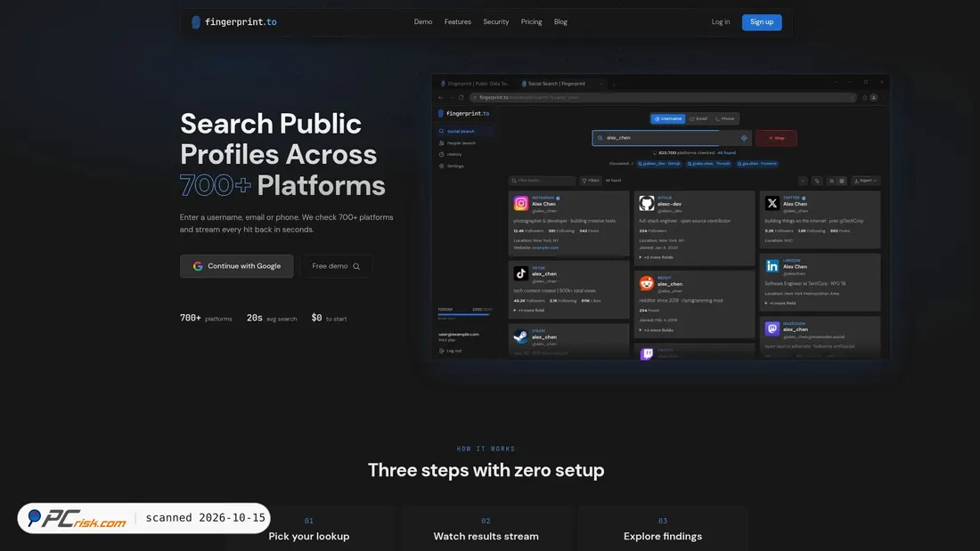Viewport: 980px width, 551px height.
Task: Click the Instagram icon on Alex Chen card
Action: tap(520, 203)
